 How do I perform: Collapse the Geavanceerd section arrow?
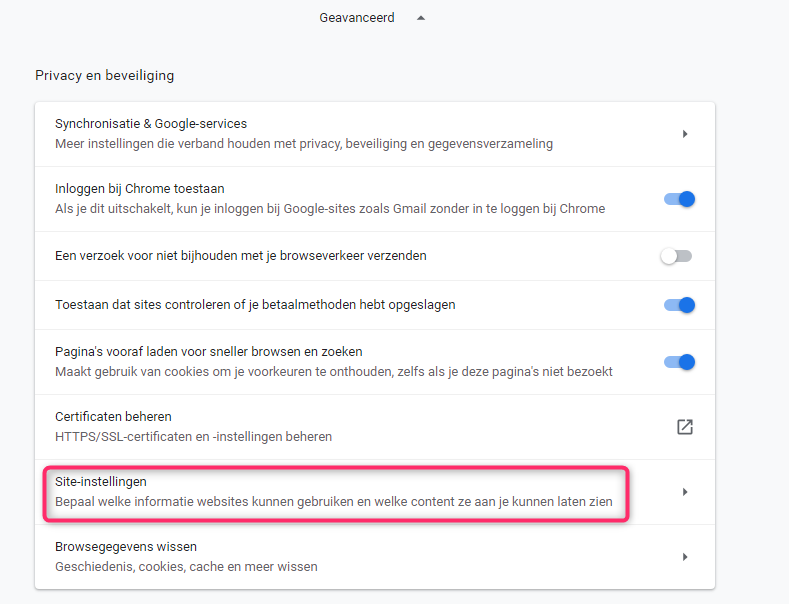coord(421,18)
